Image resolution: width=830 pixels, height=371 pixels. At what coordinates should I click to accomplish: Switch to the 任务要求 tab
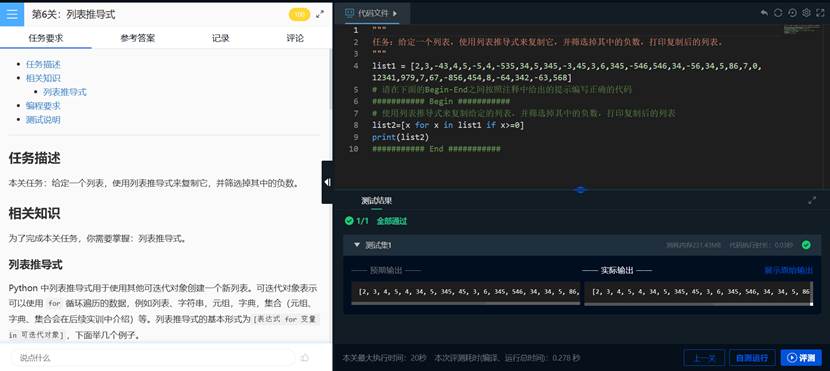46,38
